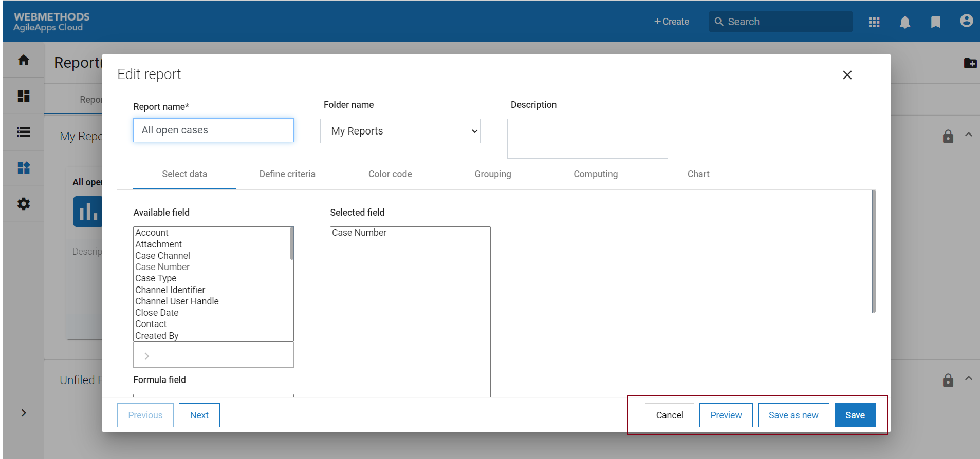Select Channel Identifier in Available field list
This screenshot has height=459, width=980.
tap(212, 290)
